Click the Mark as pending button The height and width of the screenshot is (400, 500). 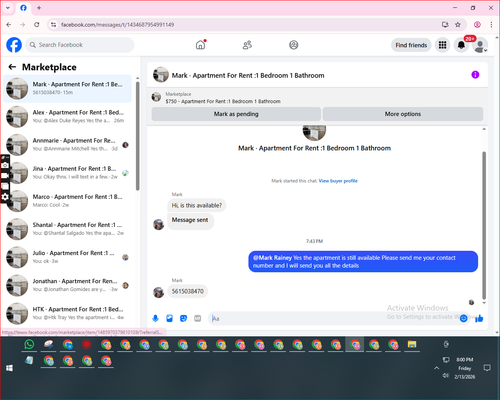(x=236, y=114)
